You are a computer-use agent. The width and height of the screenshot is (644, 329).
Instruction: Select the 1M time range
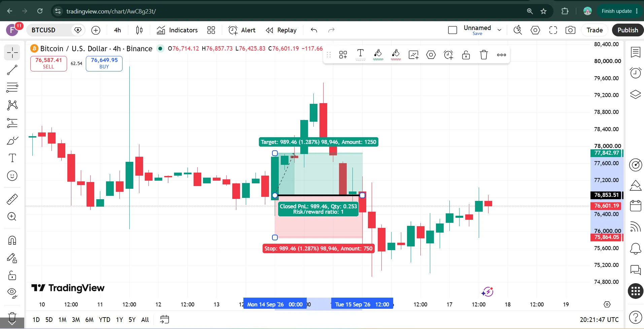pyautogui.click(x=62, y=320)
